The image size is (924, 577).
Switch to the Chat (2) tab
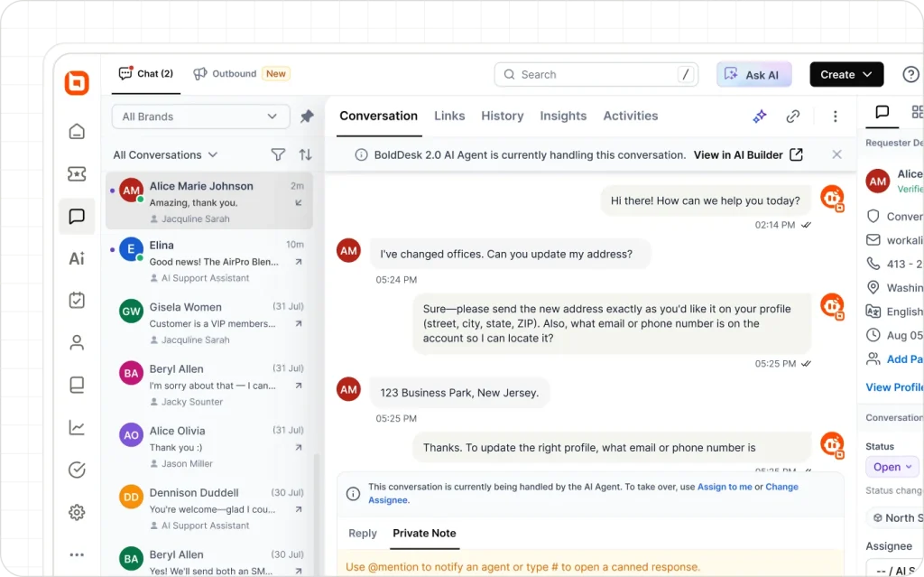pyautogui.click(x=146, y=74)
